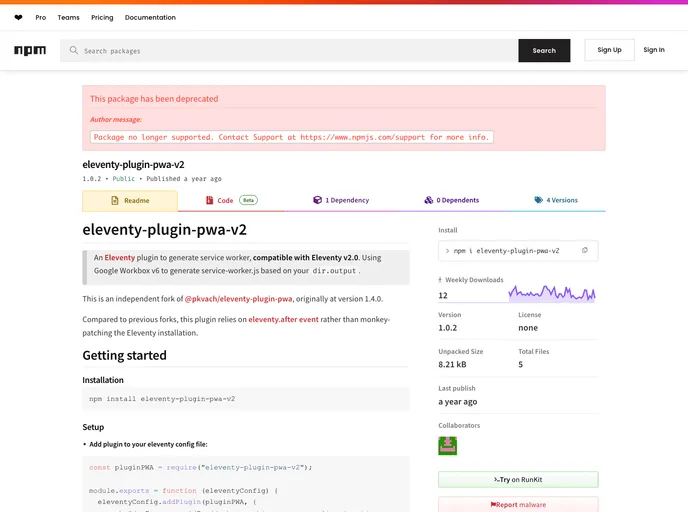Click the Sign In link

click(654, 50)
